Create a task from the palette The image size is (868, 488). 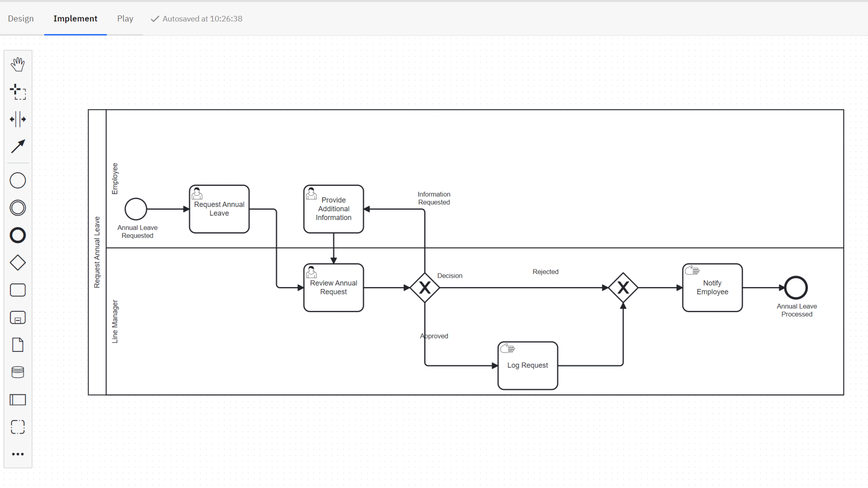pyautogui.click(x=17, y=290)
